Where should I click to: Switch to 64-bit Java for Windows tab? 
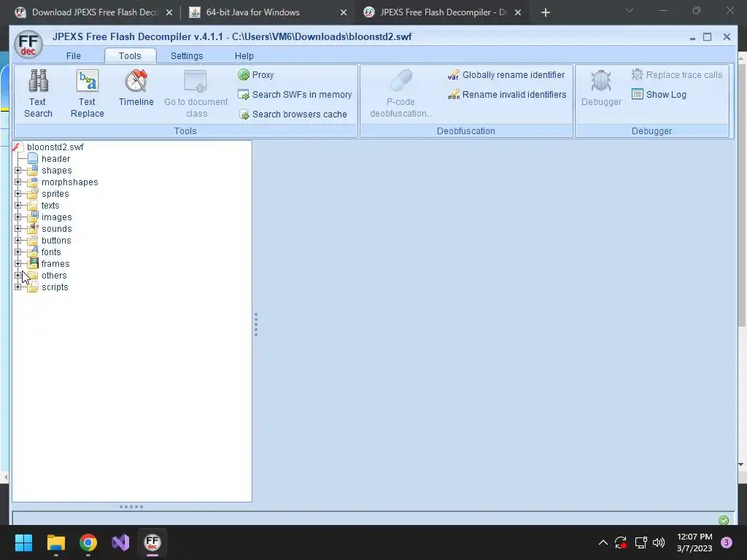267,12
